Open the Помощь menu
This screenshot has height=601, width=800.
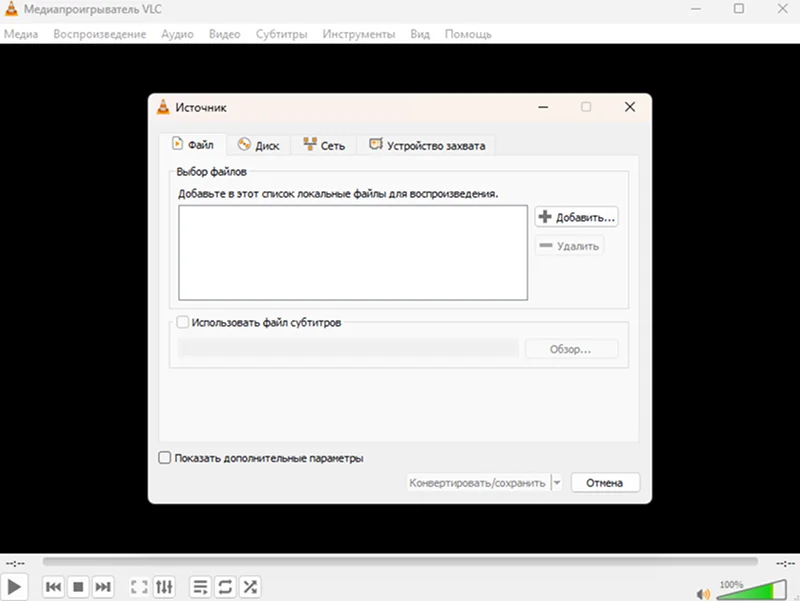coord(468,34)
